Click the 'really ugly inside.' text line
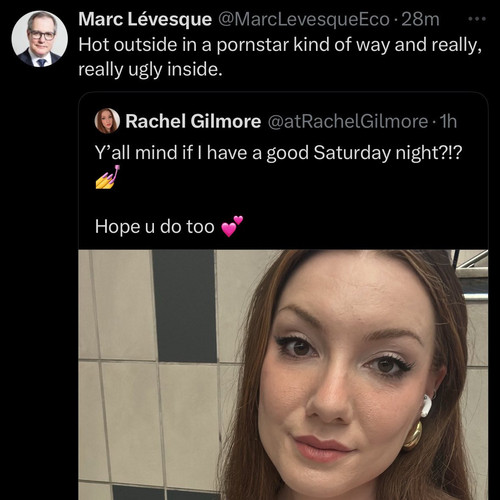The height and width of the screenshot is (500, 500). [x=150, y=70]
